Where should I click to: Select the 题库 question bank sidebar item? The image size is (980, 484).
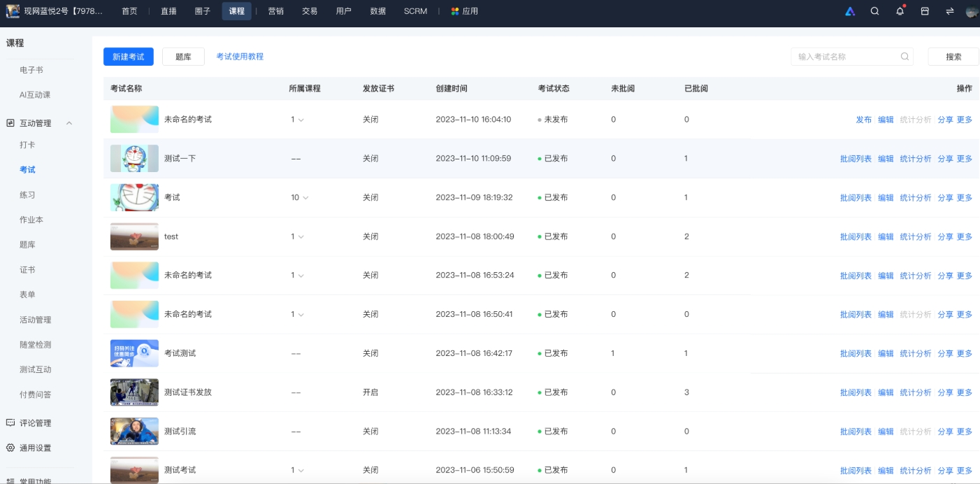[x=28, y=244]
